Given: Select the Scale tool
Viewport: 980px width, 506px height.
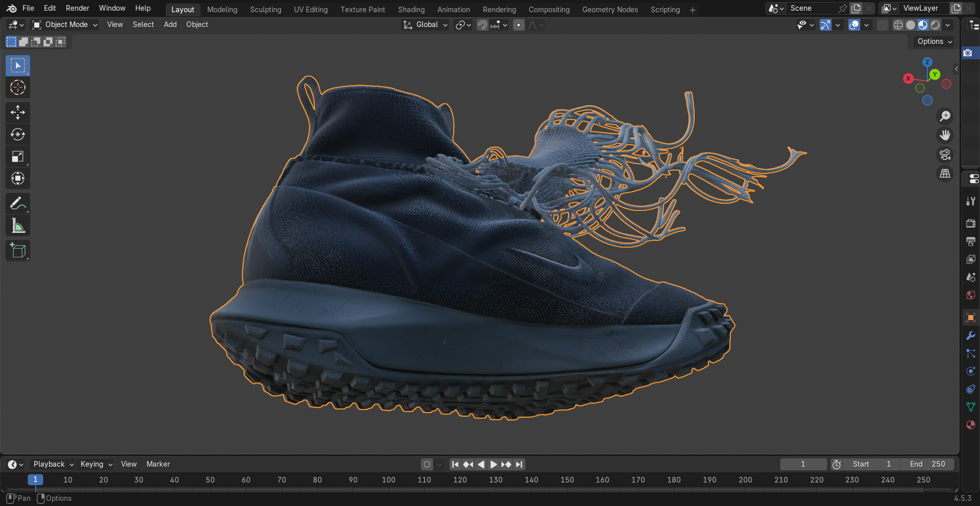Looking at the screenshot, I should (x=18, y=156).
